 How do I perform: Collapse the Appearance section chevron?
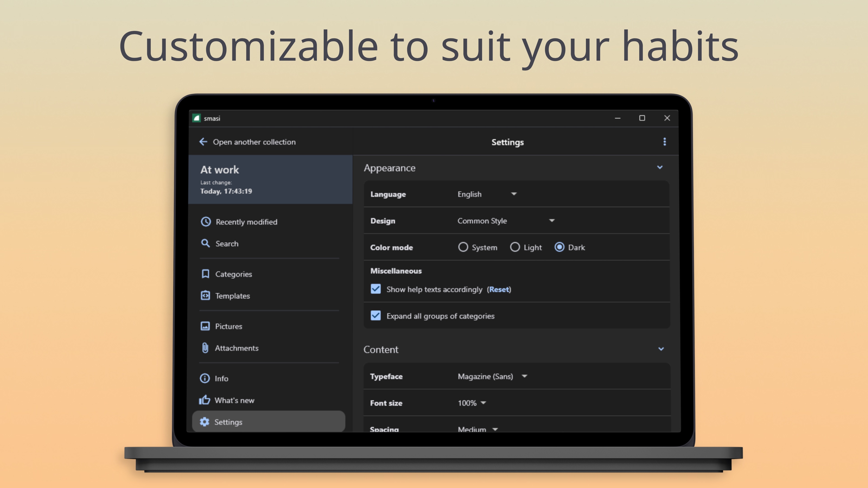tap(660, 167)
